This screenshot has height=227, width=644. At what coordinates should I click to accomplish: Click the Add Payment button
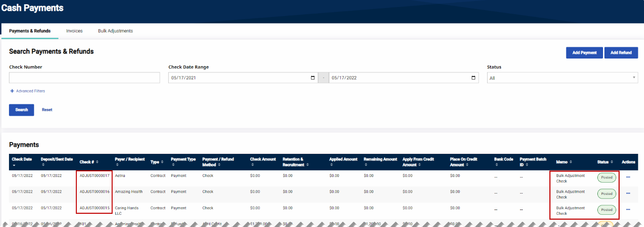(584, 53)
